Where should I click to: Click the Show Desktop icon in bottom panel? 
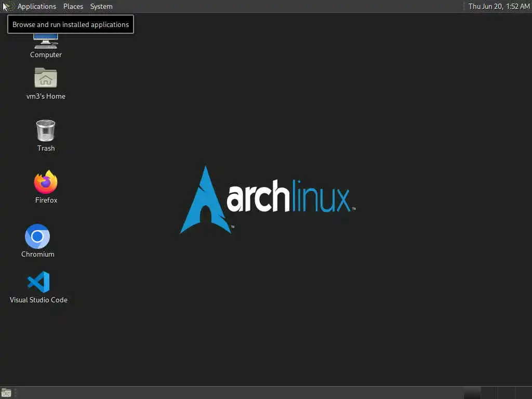tap(6, 393)
